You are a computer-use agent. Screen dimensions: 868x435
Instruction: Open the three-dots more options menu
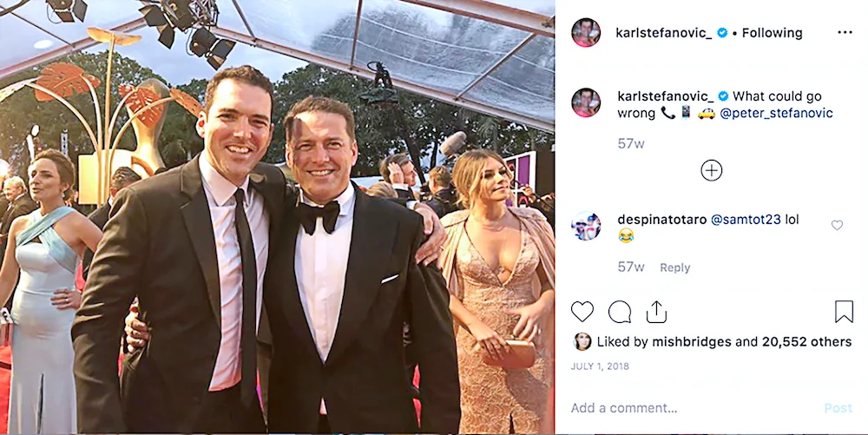845,33
